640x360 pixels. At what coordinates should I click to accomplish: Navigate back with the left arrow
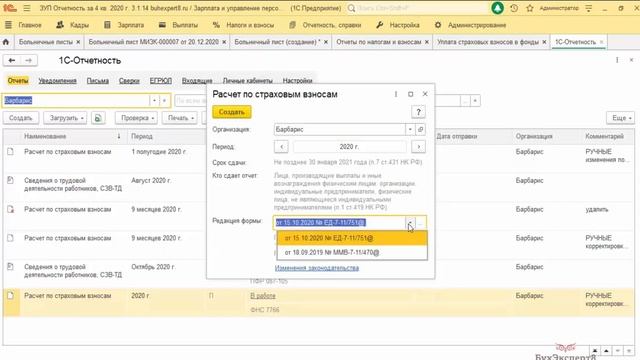point(12,60)
